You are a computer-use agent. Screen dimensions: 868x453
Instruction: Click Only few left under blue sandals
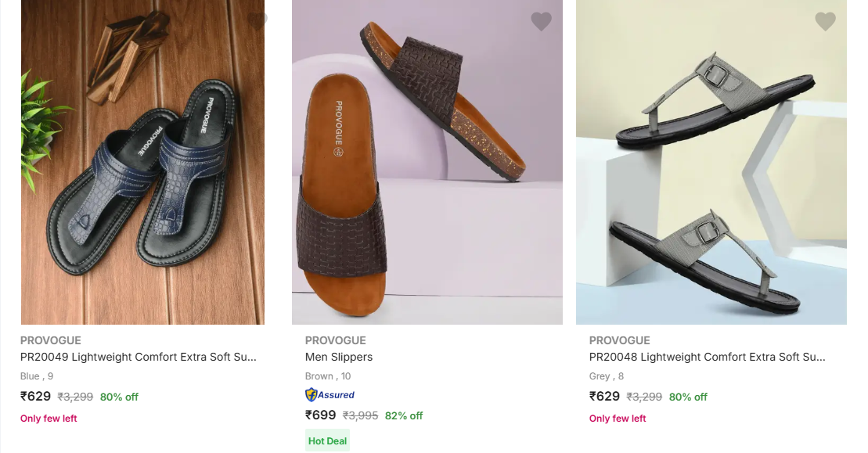click(49, 419)
